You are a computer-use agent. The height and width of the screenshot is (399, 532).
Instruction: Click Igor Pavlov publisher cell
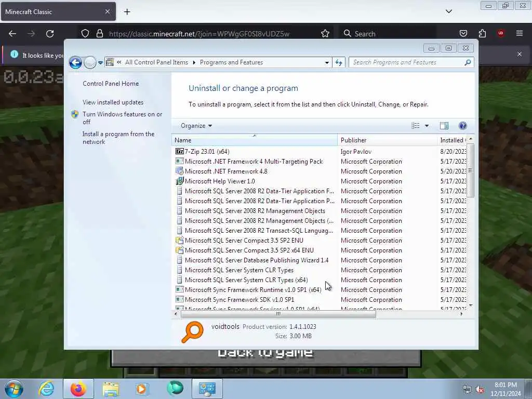(356, 152)
